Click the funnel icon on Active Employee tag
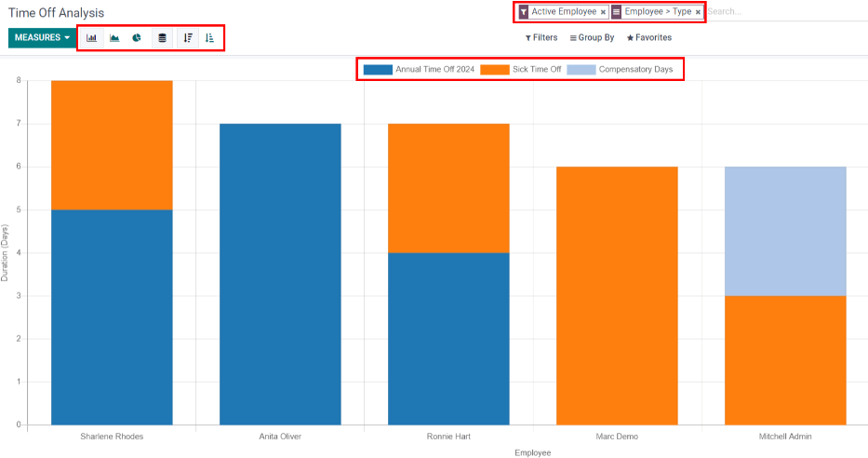This screenshot has height=458, width=868. (524, 12)
